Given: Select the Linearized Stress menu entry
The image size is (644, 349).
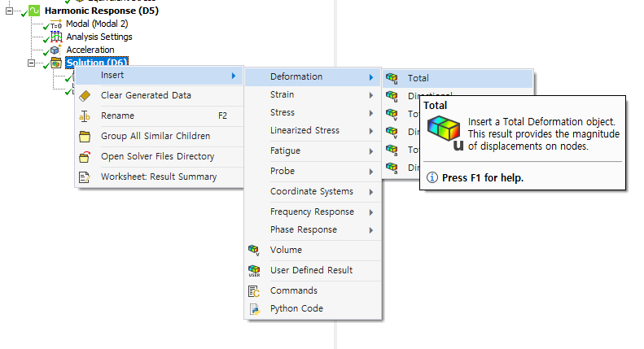Looking at the screenshot, I should (x=313, y=130).
